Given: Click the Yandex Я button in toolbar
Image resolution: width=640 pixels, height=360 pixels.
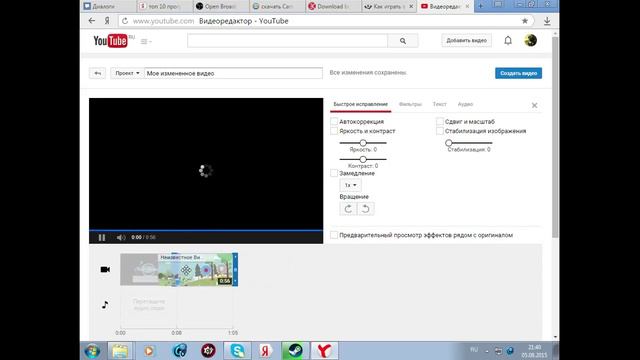Looking at the screenshot, I should [107, 21].
